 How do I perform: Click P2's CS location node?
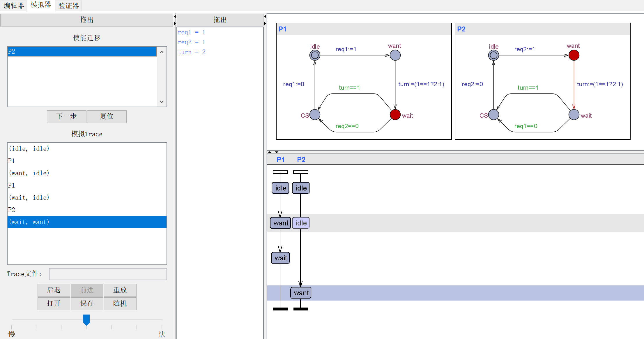coord(493,114)
